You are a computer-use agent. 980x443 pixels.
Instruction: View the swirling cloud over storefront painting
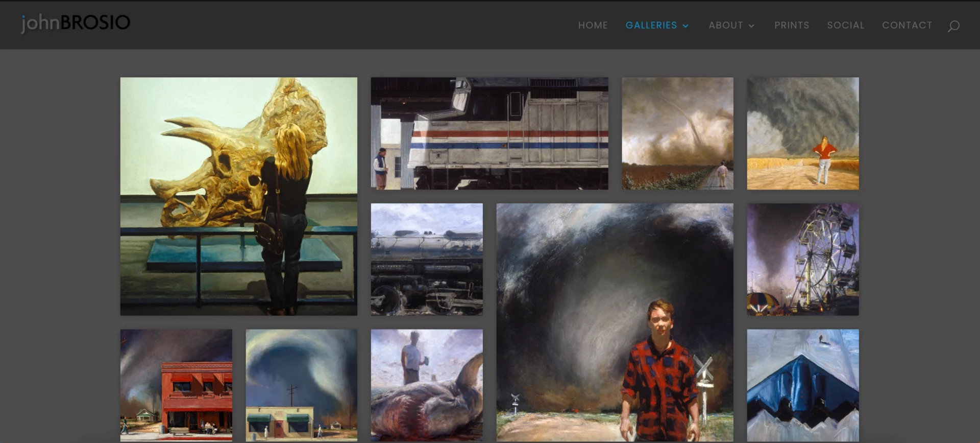coord(301,385)
